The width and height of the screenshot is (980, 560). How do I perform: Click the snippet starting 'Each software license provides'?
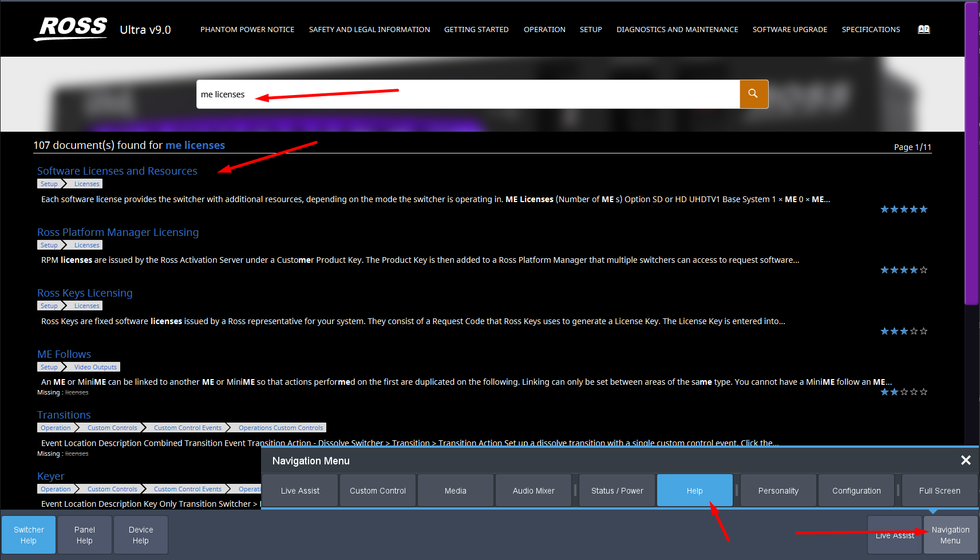tap(436, 199)
